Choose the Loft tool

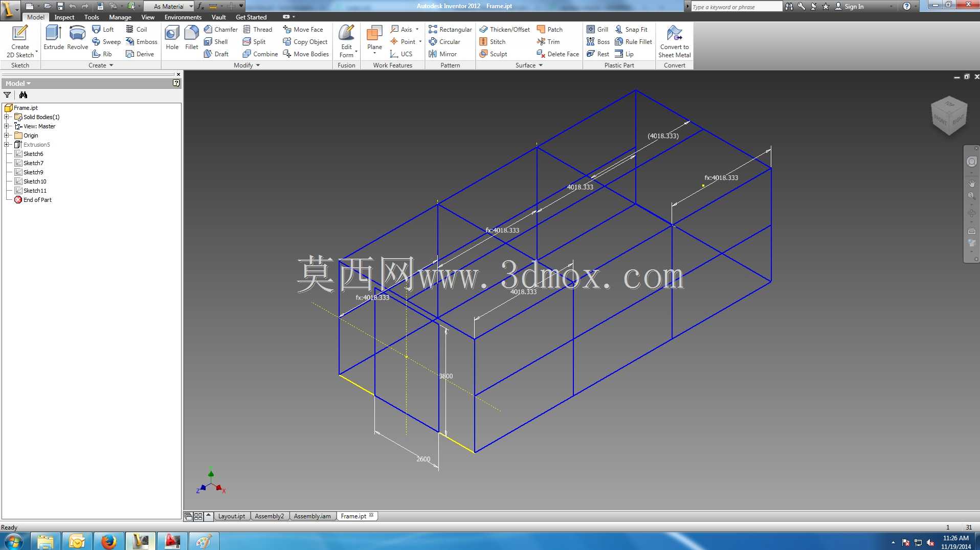click(x=103, y=30)
